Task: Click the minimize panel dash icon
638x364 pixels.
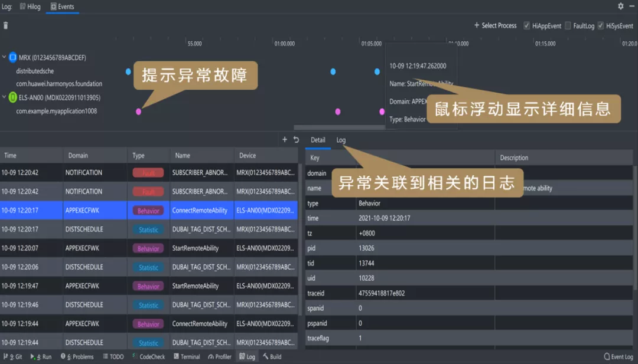Action: pyautogui.click(x=632, y=6)
